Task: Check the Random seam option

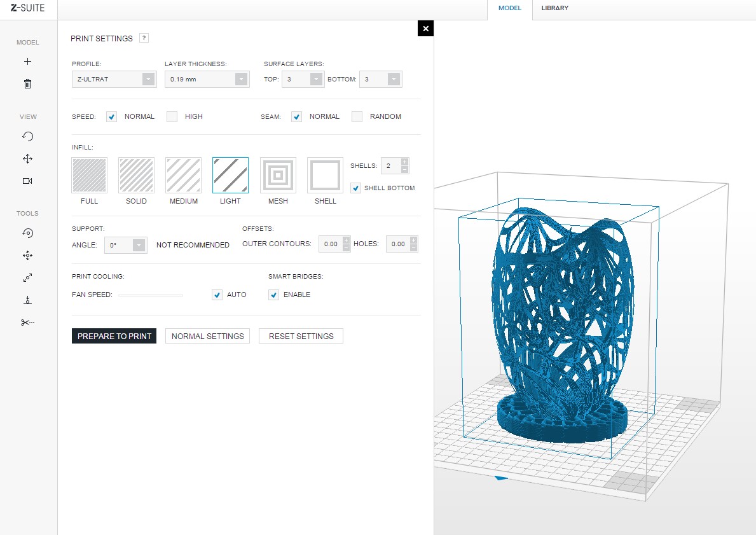Action: [357, 116]
